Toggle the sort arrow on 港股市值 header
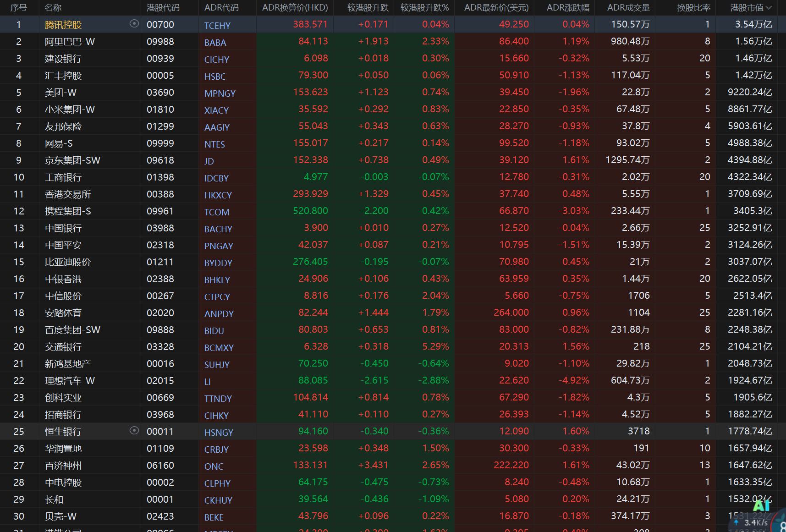786x532 pixels. point(769,8)
